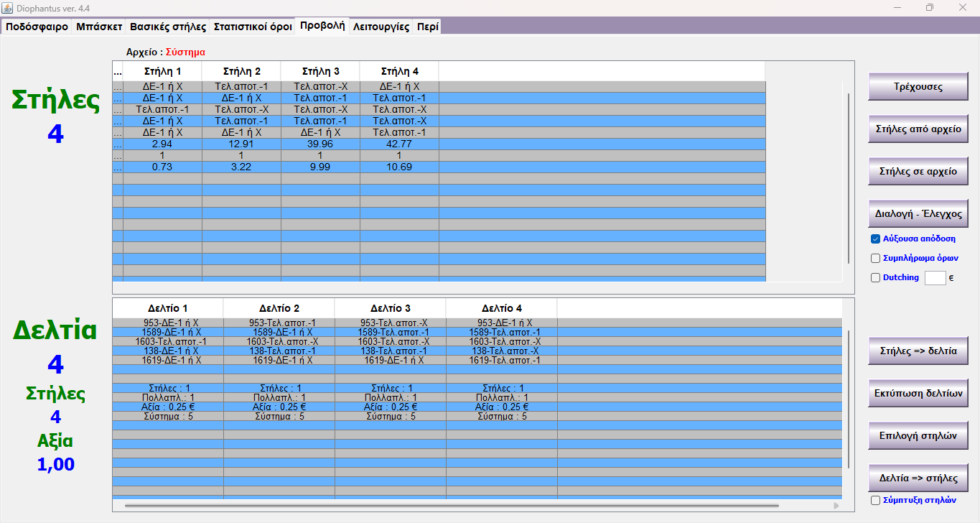Click the Δελτίο 3 column header
980x523 pixels.
coord(391,308)
